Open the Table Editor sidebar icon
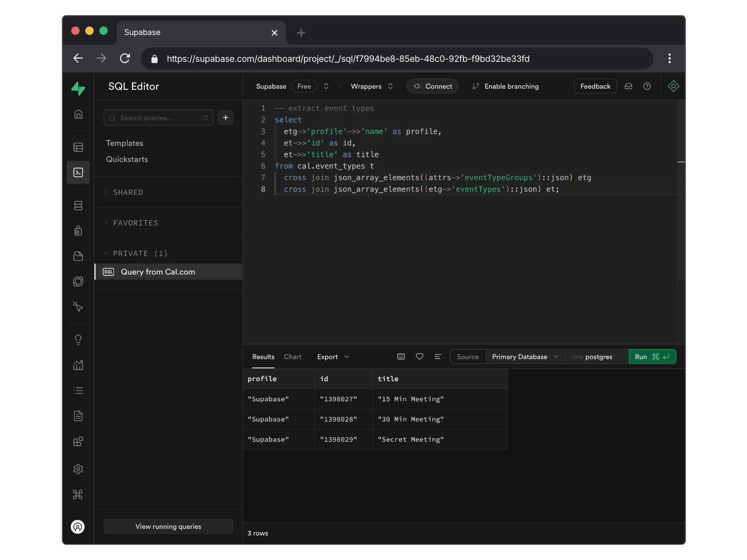 pyautogui.click(x=78, y=147)
